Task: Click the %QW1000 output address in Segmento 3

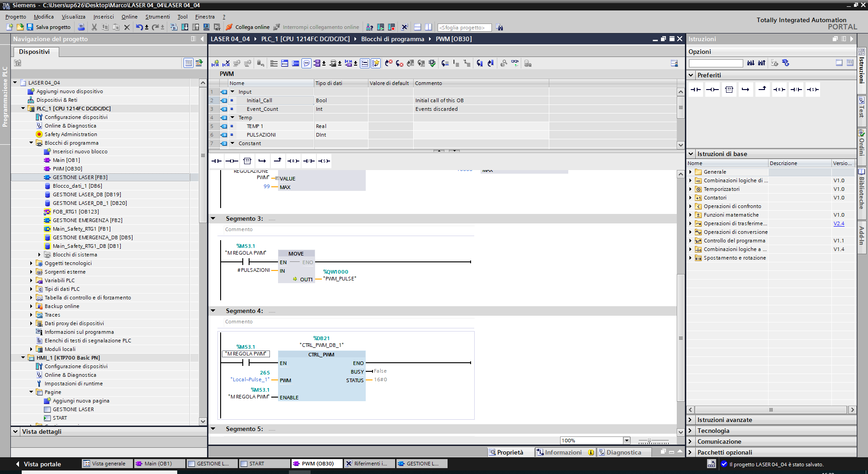Action: [x=335, y=272]
